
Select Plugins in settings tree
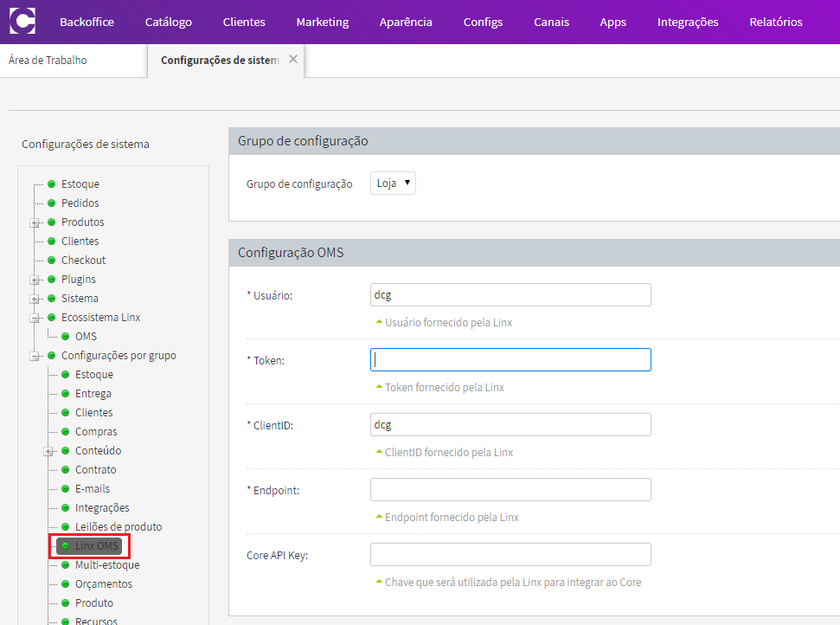tap(78, 280)
